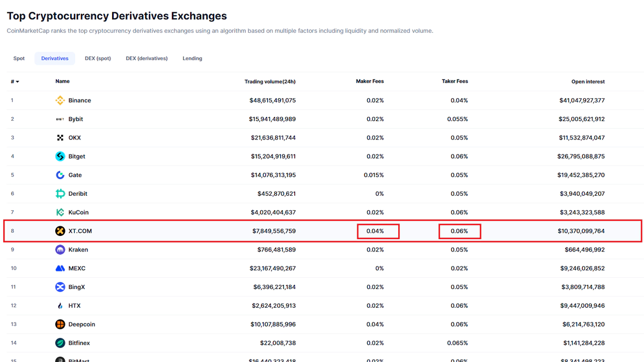The image size is (644, 362).
Task: Click the MEXC logo icon
Action: tap(60, 268)
